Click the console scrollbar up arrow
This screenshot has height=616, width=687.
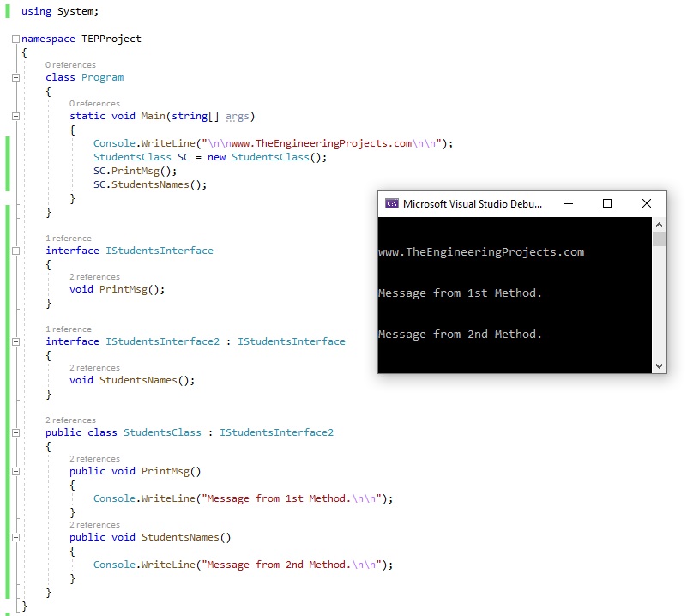click(x=659, y=223)
